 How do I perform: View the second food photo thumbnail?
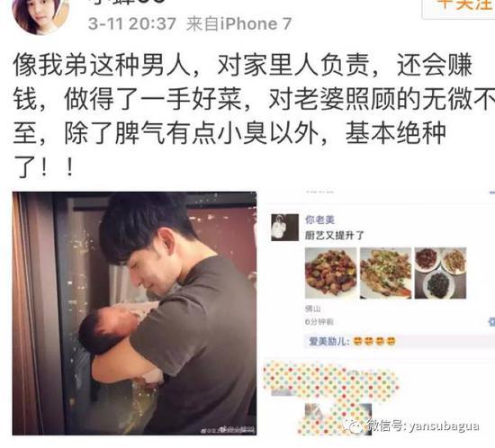(385, 273)
